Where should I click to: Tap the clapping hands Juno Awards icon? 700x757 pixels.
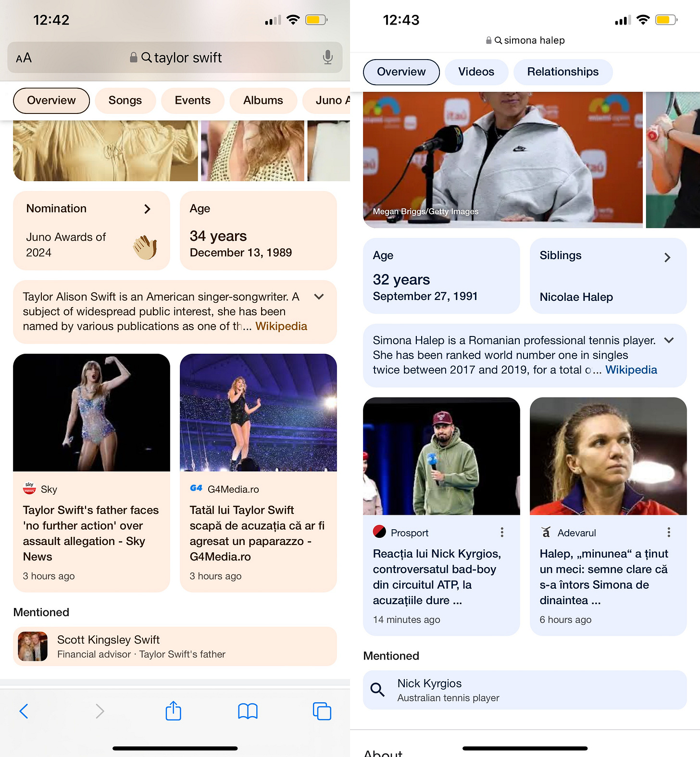[x=145, y=247]
